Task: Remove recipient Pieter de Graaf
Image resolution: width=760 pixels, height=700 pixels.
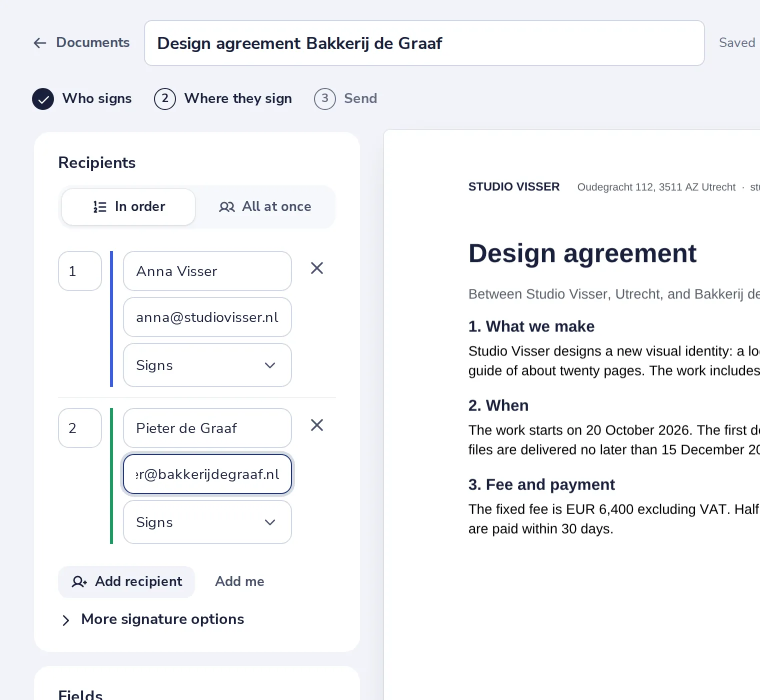Action: click(x=317, y=425)
